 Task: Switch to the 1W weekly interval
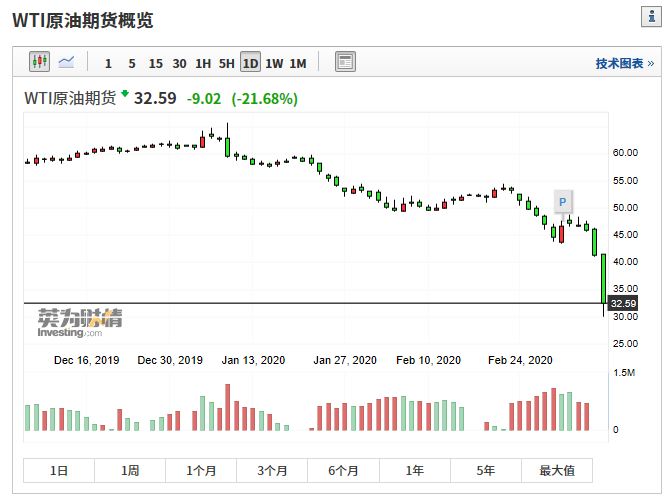point(274,63)
